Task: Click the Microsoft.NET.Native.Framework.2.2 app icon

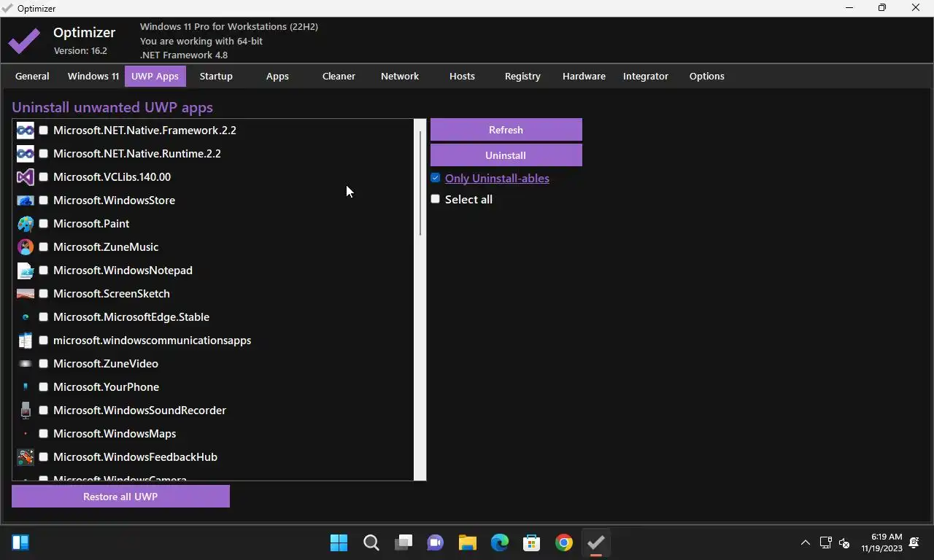Action: (x=26, y=131)
